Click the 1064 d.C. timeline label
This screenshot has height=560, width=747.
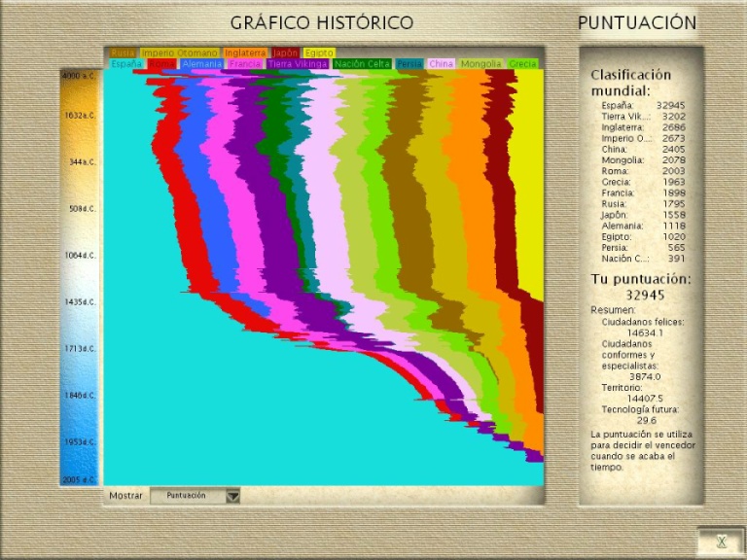pos(81,256)
